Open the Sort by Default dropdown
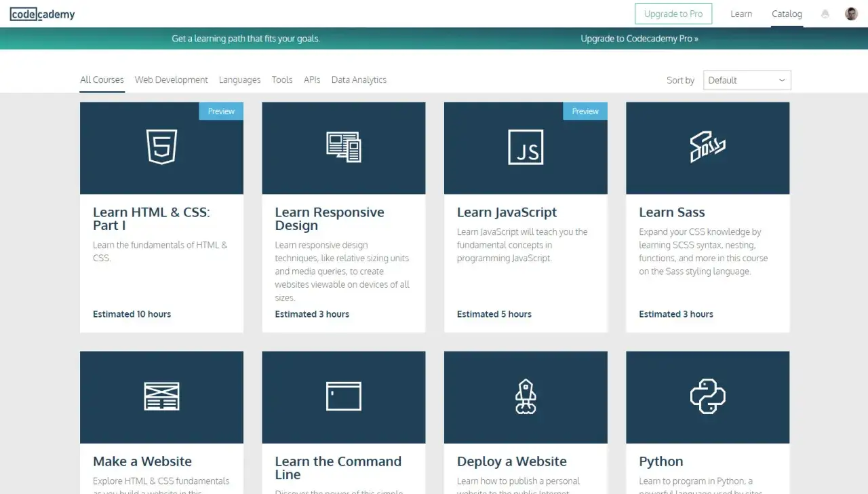868x494 pixels. (747, 80)
